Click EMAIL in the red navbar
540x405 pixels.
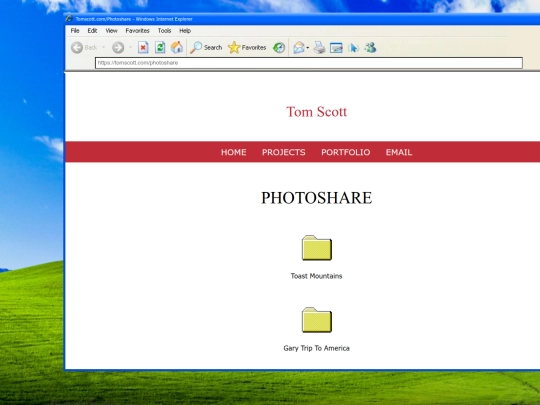pos(399,152)
